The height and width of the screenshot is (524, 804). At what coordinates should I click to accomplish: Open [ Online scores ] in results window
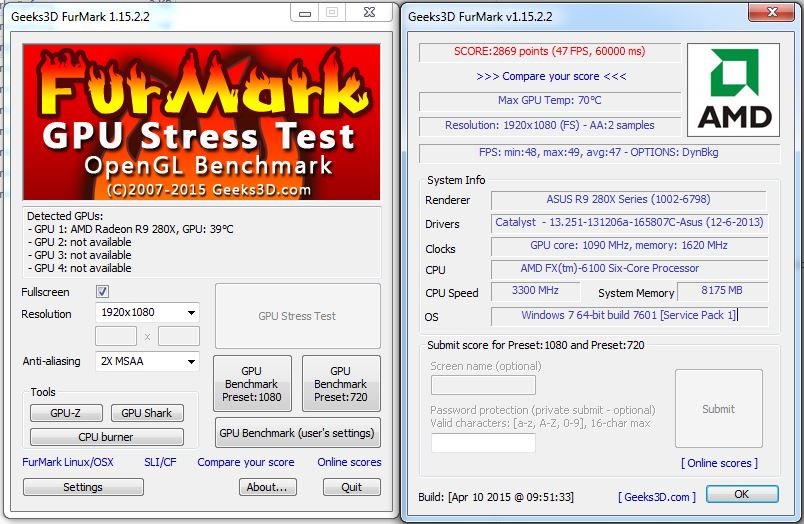719,463
